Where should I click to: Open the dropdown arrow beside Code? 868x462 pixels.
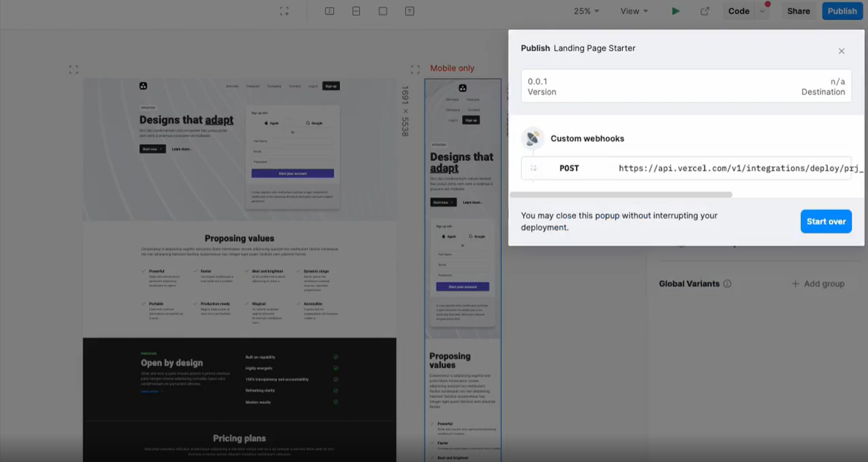(x=763, y=11)
